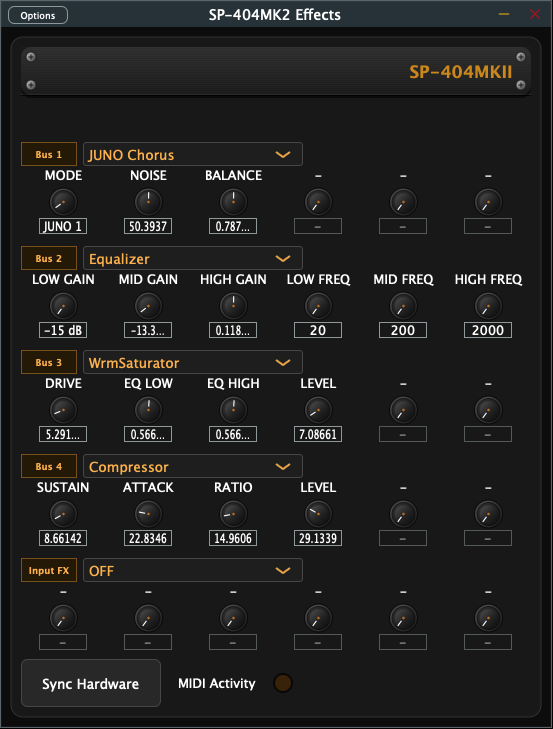Click the HIGH FREQ knob

[488, 306]
